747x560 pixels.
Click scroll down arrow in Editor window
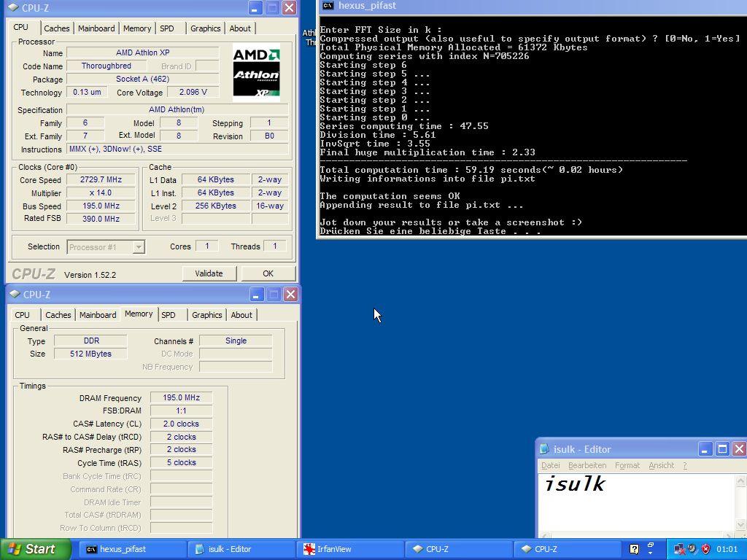pos(741,525)
